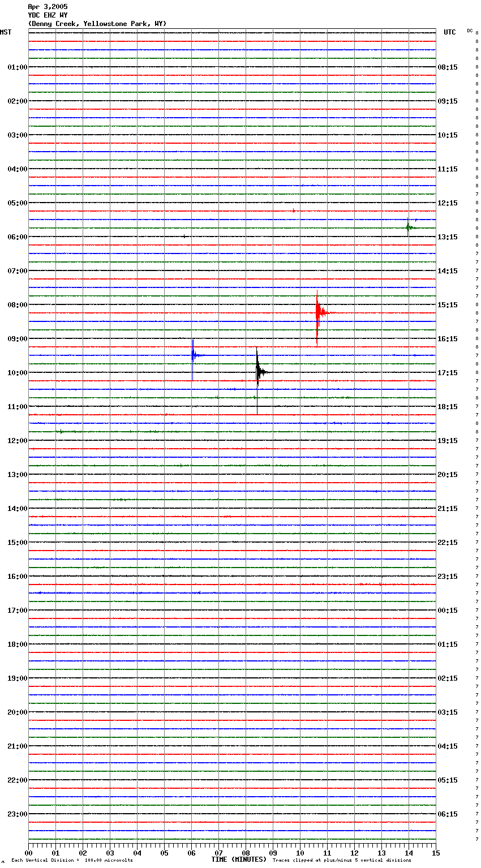Click the 23:15 UTC row label
The height and width of the screenshot is (868, 481).
(x=448, y=577)
